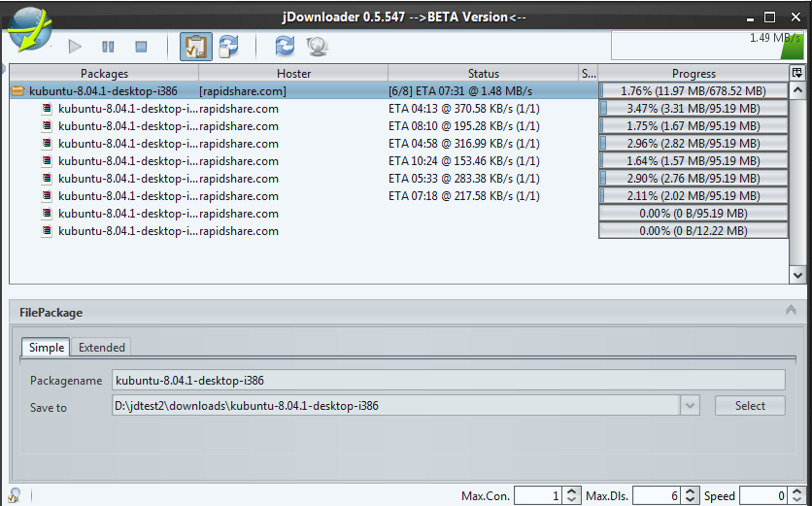Click status text [6/8] ETA 07:31
812x506 pixels.
point(460,91)
